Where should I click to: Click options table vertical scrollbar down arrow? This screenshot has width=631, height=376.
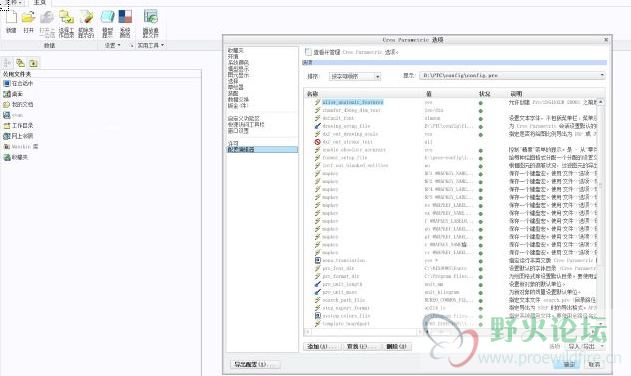point(600,324)
